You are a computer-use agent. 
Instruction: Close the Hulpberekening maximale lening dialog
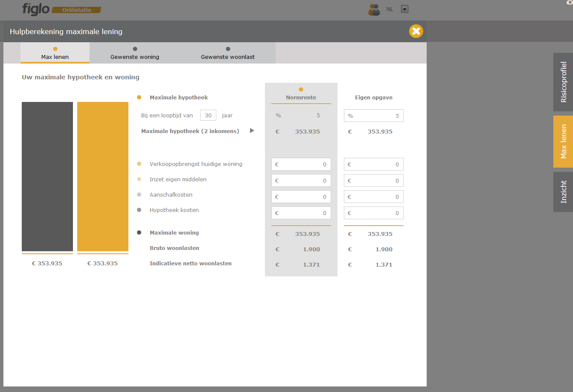click(x=416, y=31)
